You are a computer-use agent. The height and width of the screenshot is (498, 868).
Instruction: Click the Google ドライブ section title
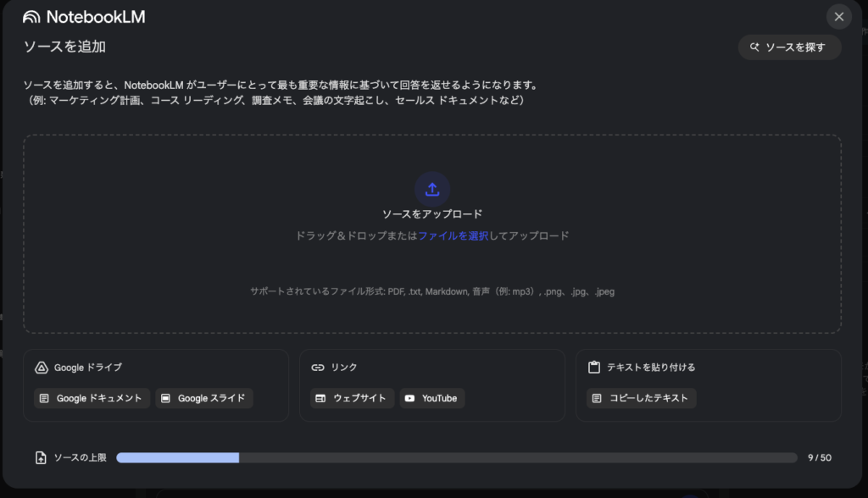point(88,368)
